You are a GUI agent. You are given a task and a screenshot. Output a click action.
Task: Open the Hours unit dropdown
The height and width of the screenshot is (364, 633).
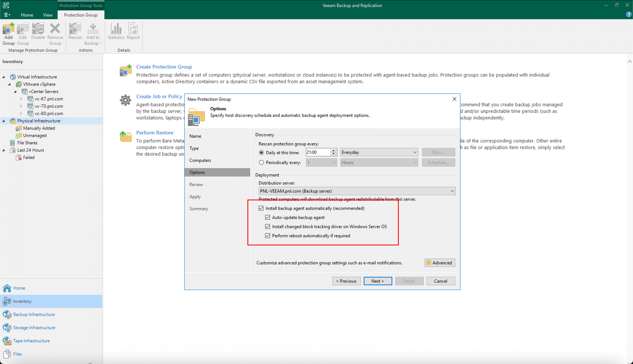click(379, 163)
